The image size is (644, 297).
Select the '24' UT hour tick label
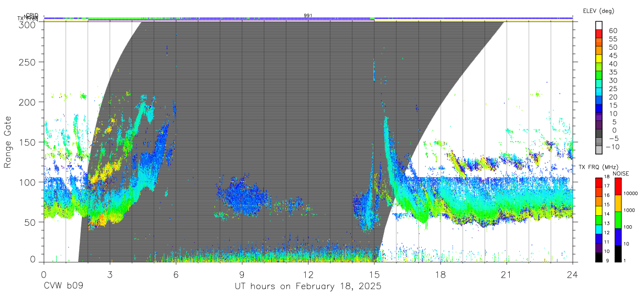point(573,274)
